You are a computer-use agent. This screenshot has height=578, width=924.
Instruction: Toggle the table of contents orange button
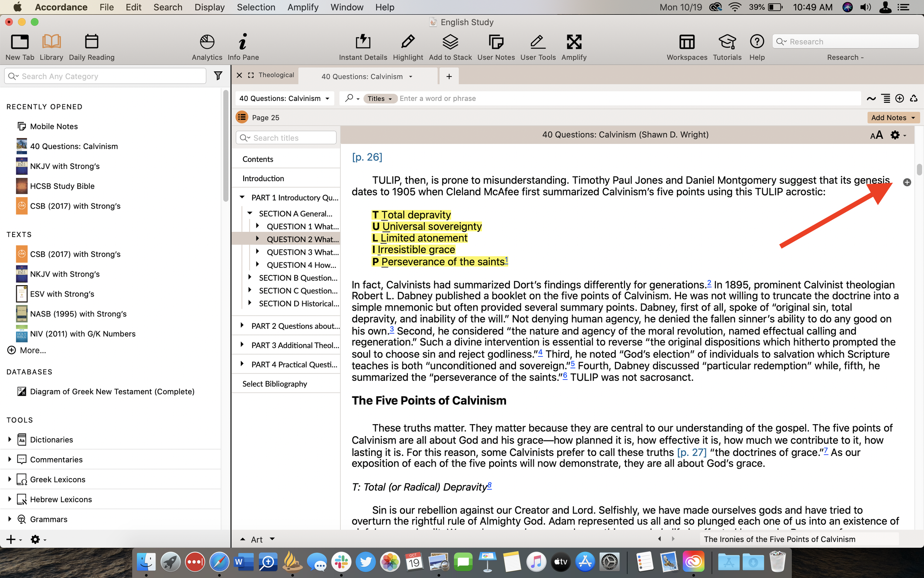[x=242, y=117]
